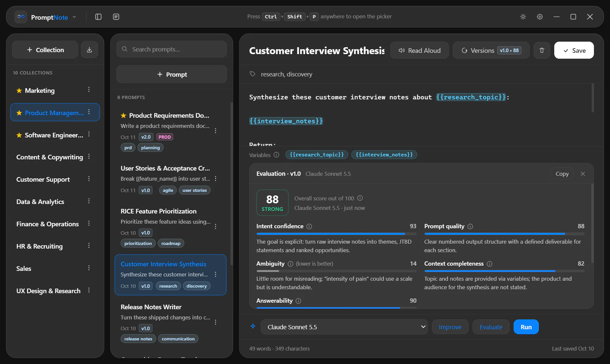Toggle the Software Engineering collection star

click(19, 135)
